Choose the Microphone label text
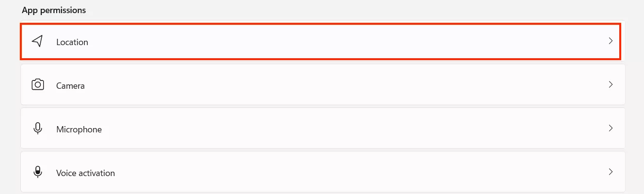644x194 pixels. (x=79, y=129)
